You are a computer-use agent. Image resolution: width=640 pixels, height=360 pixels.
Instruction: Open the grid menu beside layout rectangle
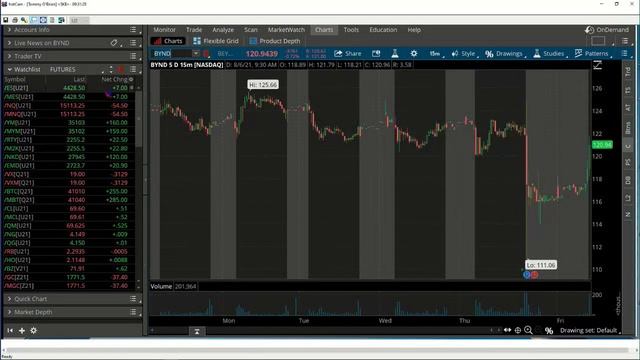pos(625,41)
